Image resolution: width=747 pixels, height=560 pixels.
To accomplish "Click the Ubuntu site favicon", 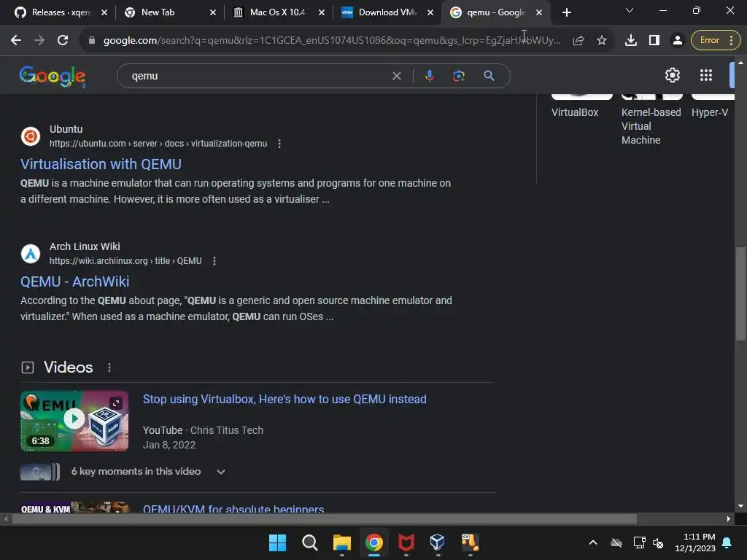I will point(31,136).
